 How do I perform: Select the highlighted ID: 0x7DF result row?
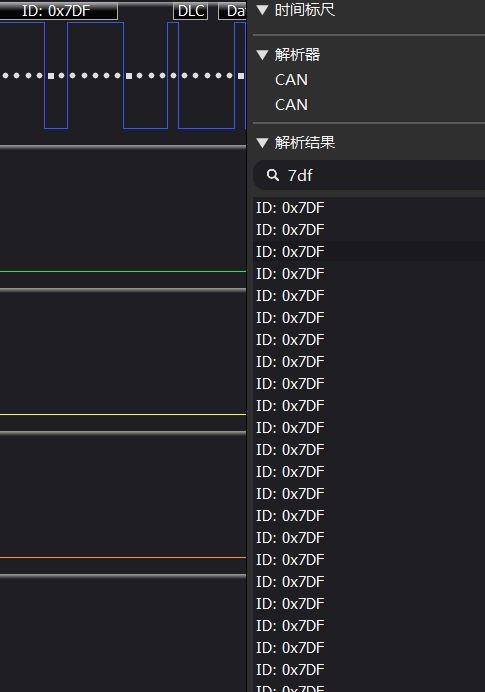370,252
